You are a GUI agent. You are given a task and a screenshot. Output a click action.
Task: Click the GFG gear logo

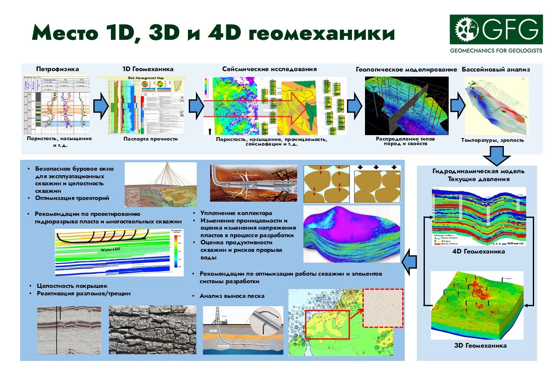coord(467,29)
